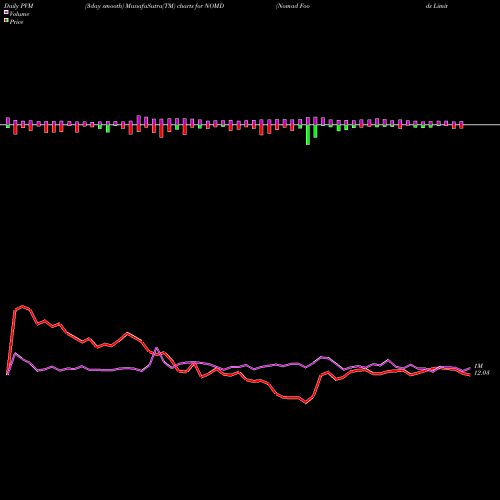Select the 'Volume' legend label

pos(19,14)
